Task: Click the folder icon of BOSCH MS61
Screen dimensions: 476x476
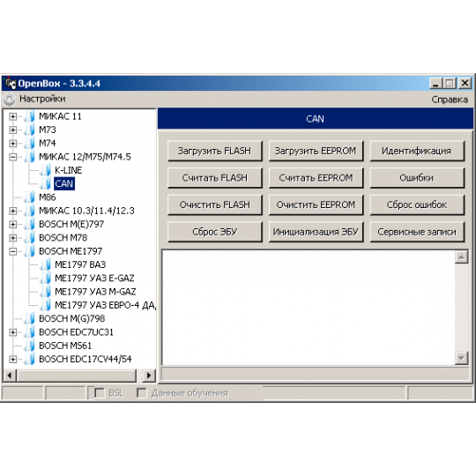Action: tap(30, 346)
